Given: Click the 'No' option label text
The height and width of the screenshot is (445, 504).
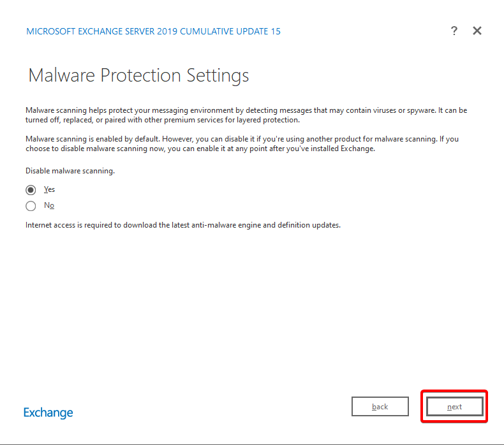Looking at the screenshot, I should click(49, 205).
